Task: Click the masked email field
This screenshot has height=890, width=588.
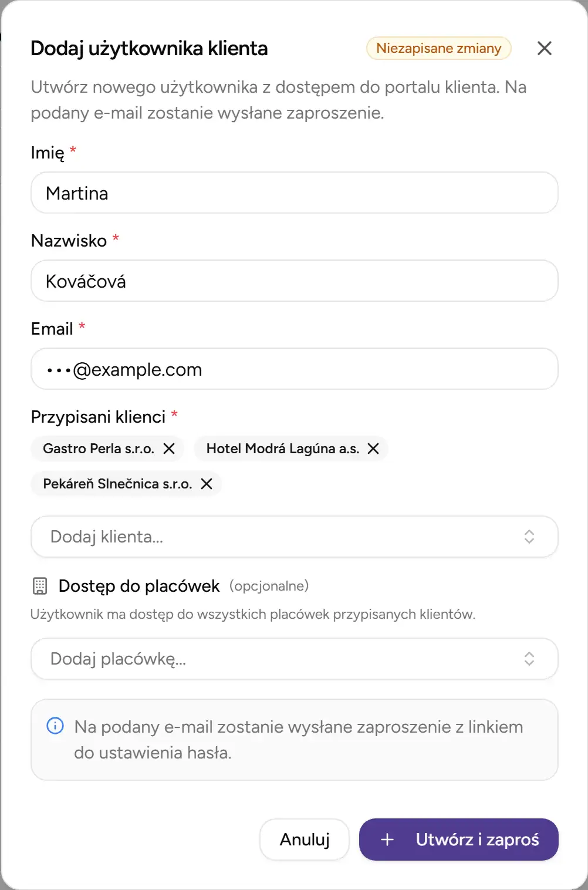Action: tap(293, 369)
